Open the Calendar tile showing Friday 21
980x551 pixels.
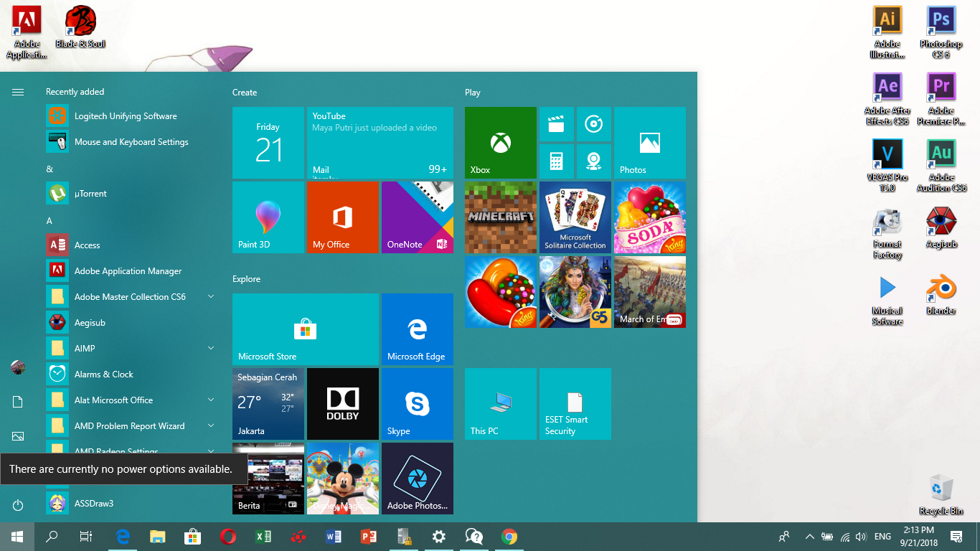tap(268, 143)
